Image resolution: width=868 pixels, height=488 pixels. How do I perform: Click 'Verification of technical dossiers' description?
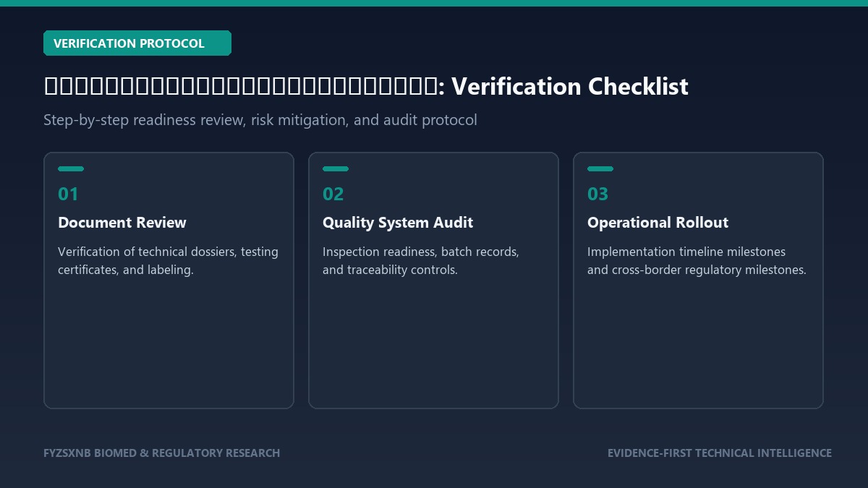168,261
